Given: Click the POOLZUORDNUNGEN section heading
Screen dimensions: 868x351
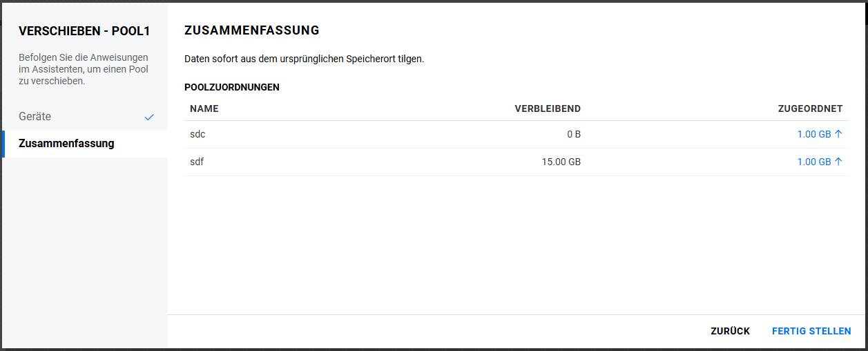Looking at the screenshot, I should (x=232, y=87).
